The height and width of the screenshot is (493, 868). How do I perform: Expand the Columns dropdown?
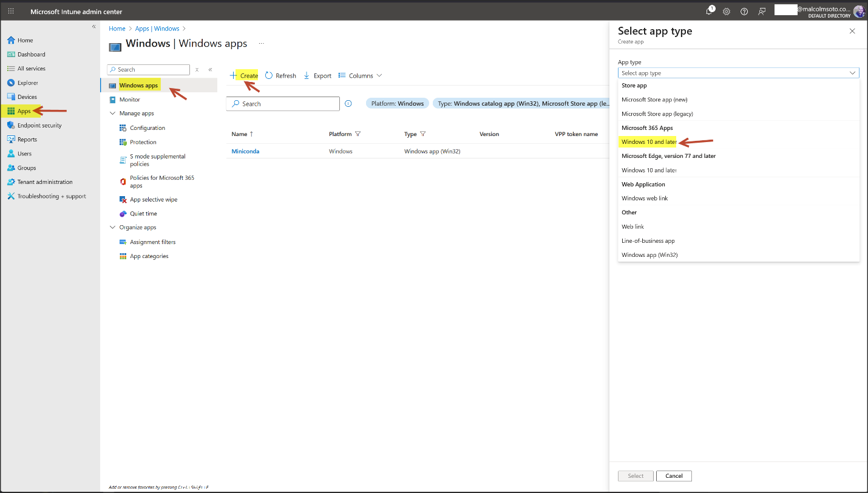tap(360, 76)
